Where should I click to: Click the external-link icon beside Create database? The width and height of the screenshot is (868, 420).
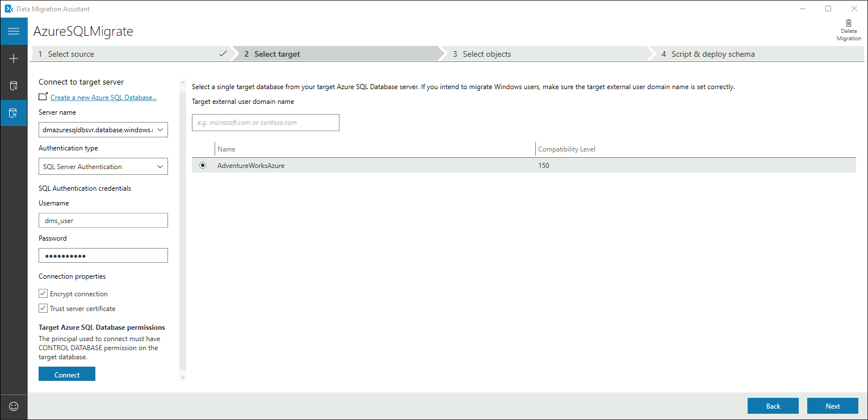point(43,97)
